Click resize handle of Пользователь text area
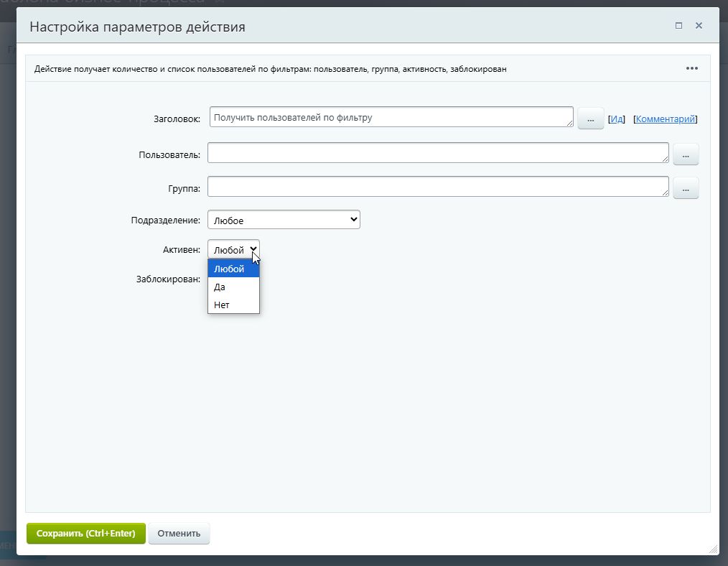The width and height of the screenshot is (728, 566). [665, 159]
